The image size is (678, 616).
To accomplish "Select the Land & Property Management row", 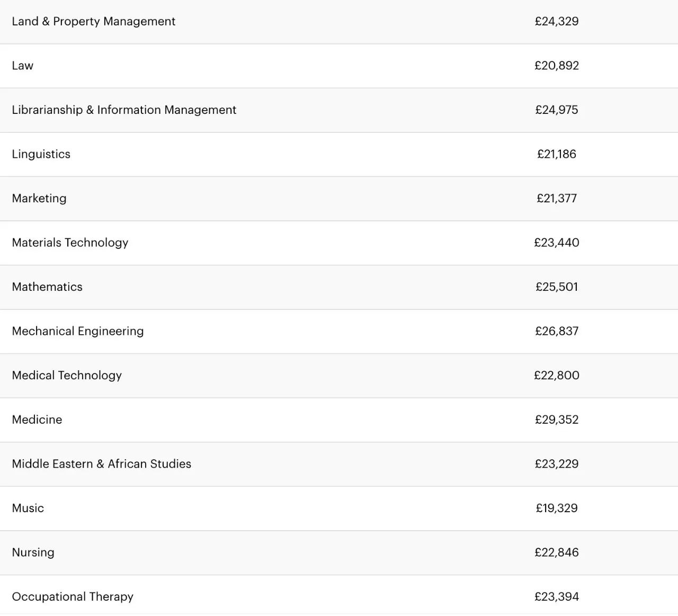I will pos(339,22).
